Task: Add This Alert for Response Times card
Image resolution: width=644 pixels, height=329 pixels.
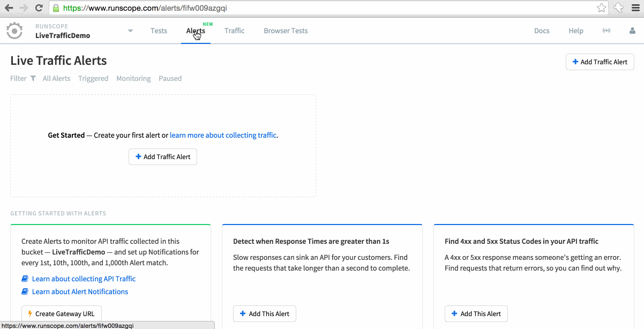Action: pos(265,313)
